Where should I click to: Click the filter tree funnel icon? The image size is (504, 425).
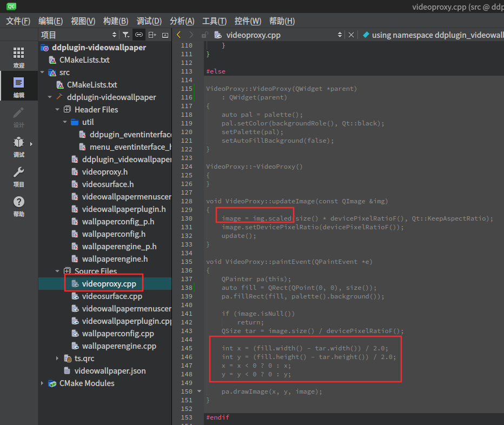tap(125, 35)
